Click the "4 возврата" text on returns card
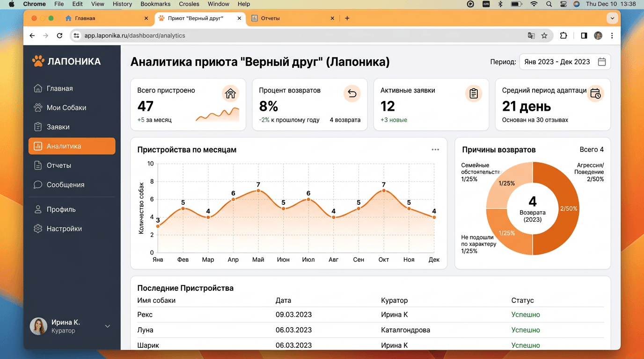Viewport: 644px width, 359px height. (x=345, y=120)
